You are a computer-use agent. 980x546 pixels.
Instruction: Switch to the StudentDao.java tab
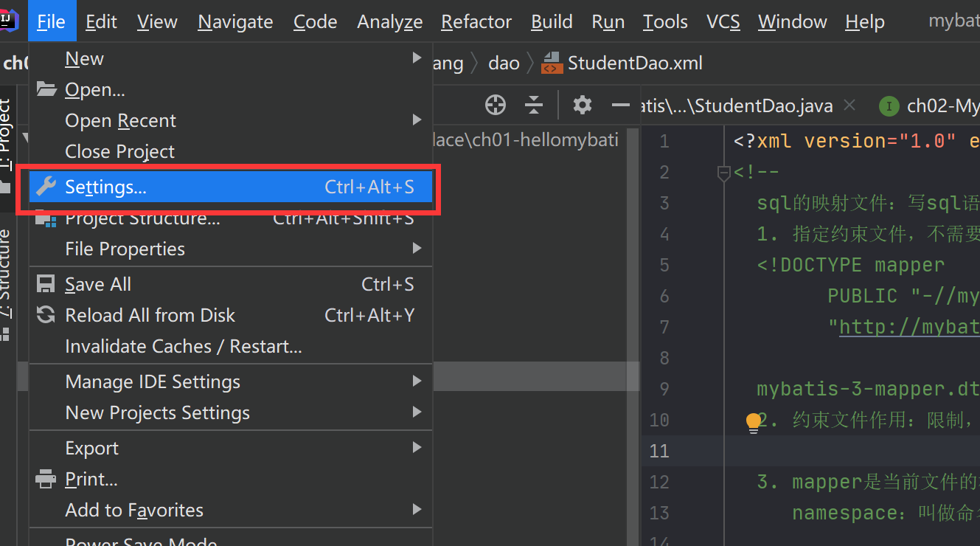tap(737, 106)
